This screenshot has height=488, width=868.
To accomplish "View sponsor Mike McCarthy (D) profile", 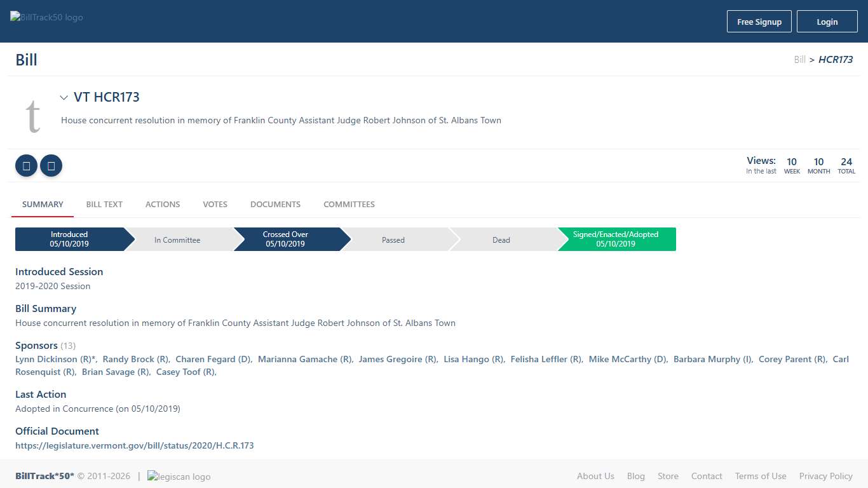I will click(627, 360).
